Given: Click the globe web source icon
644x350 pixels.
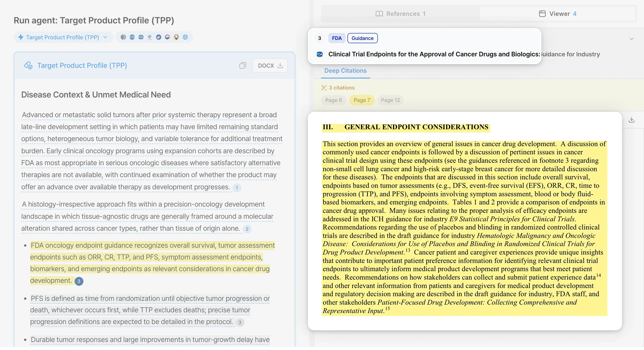Looking at the screenshot, I should pyautogui.click(x=185, y=37).
